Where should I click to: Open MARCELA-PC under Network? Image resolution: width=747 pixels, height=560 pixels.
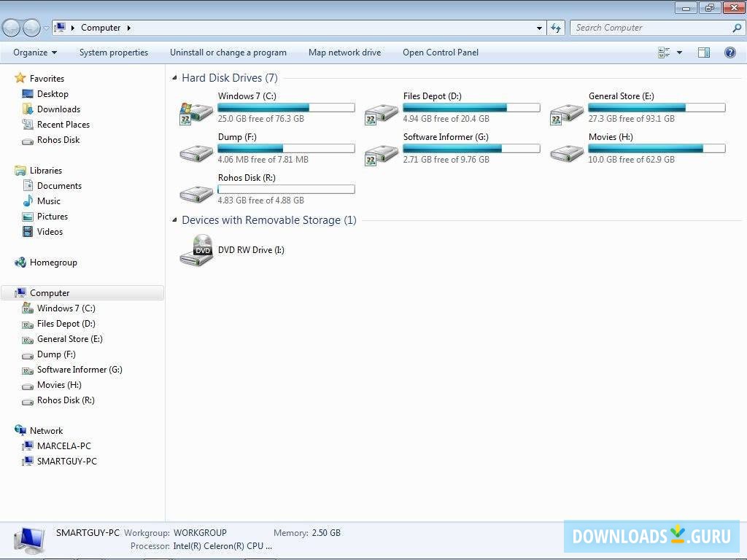click(64, 446)
